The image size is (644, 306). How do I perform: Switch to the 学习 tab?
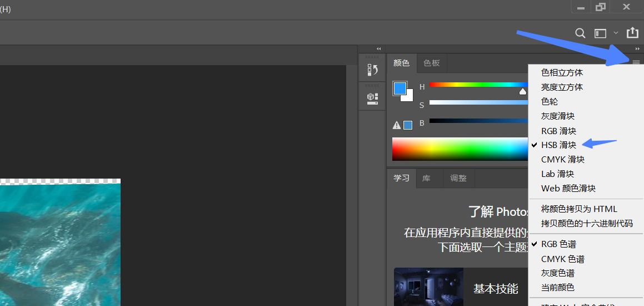[x=401, y=178]
